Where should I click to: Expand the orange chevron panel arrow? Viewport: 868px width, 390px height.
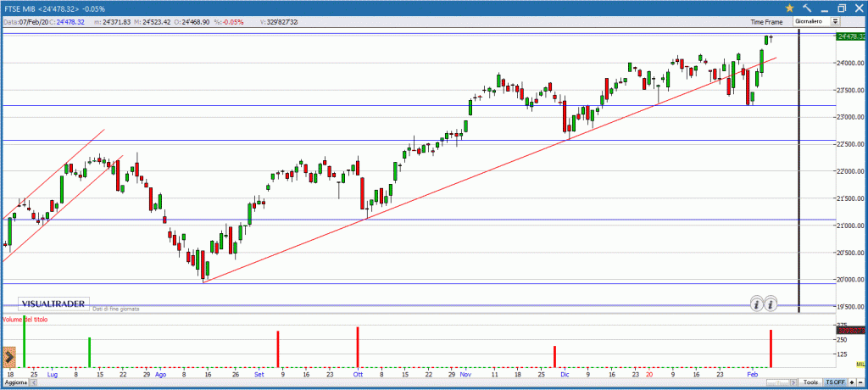click(x=8, y=358)
